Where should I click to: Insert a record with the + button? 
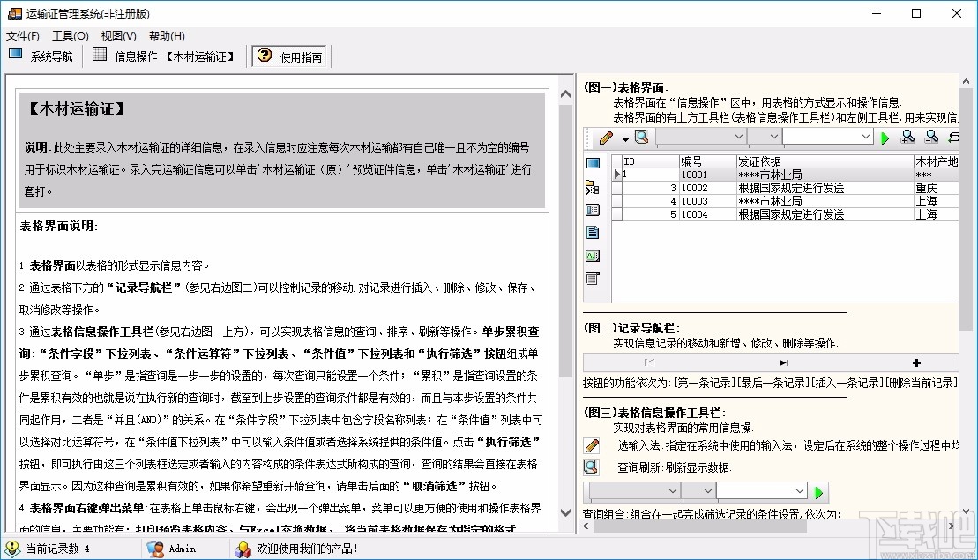click(x=916, y=362)
